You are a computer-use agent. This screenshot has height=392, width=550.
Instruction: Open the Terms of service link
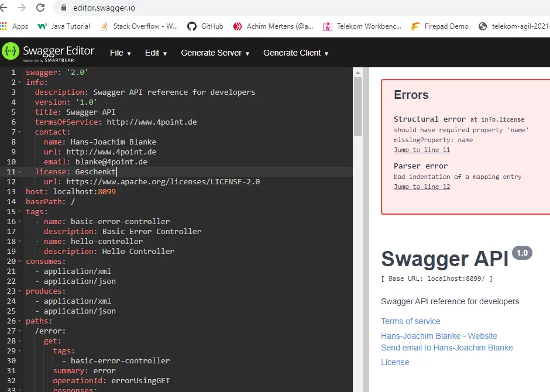pyautogui.click(x=410, y=321)
